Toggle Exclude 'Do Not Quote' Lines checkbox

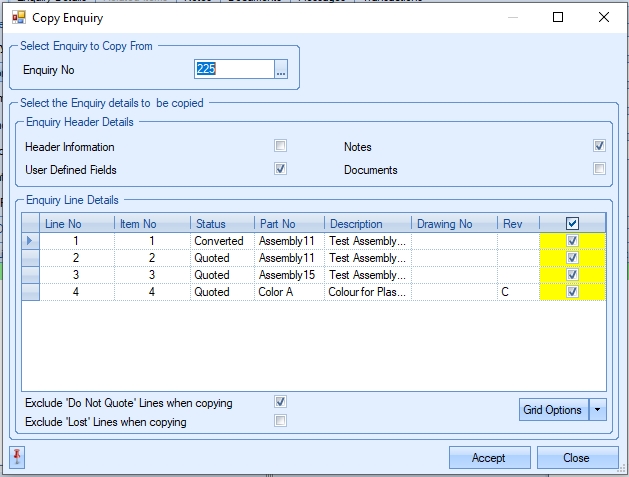click(281, 402)
